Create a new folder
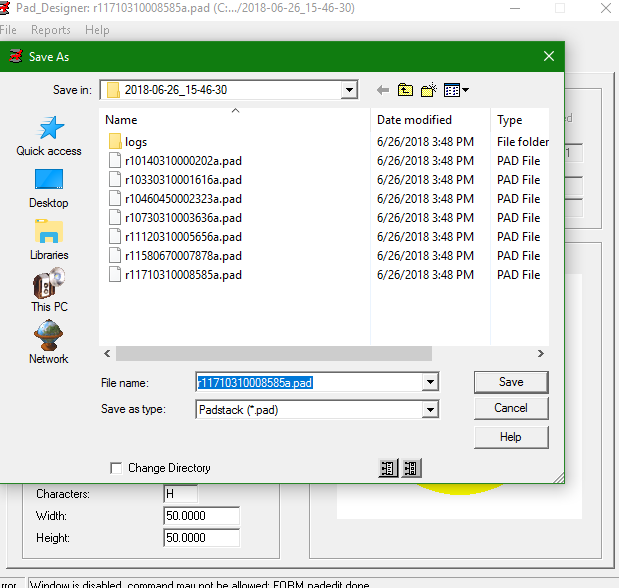The width and height of the screenshot is (619, 588). click(429, 90)
